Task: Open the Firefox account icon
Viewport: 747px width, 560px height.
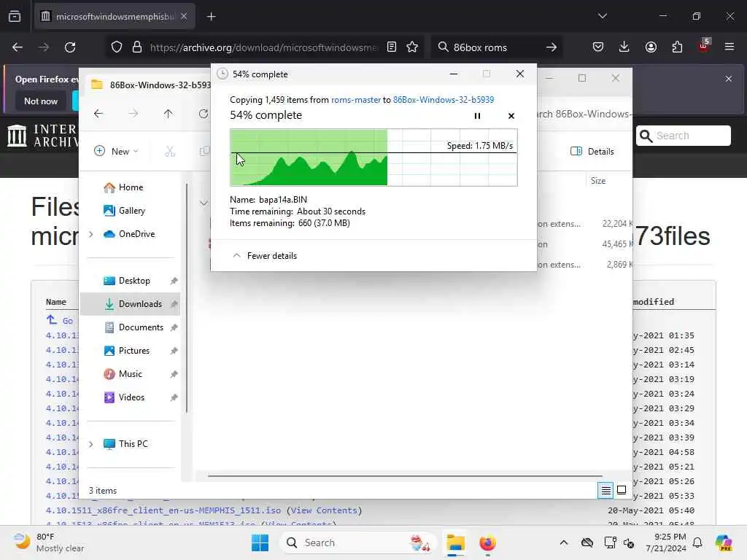Action: pyautogui.click(x=651, y=47)
